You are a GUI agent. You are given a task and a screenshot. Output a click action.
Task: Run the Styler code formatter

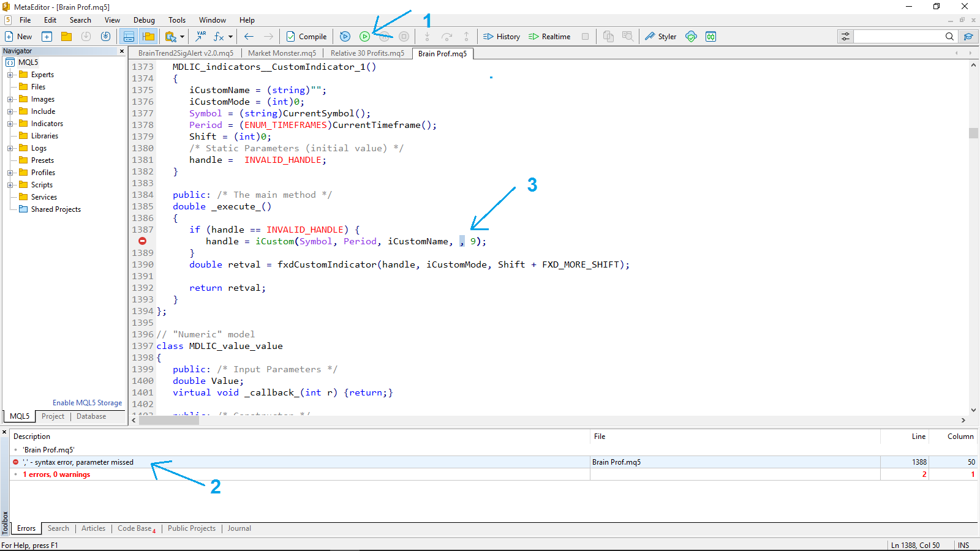tap(660, 37)
